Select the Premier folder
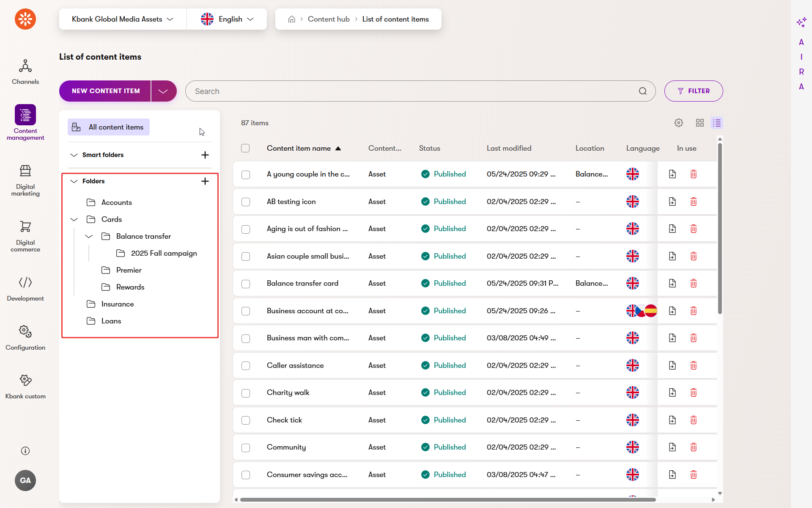812x508 pixels. coord(121,270)
